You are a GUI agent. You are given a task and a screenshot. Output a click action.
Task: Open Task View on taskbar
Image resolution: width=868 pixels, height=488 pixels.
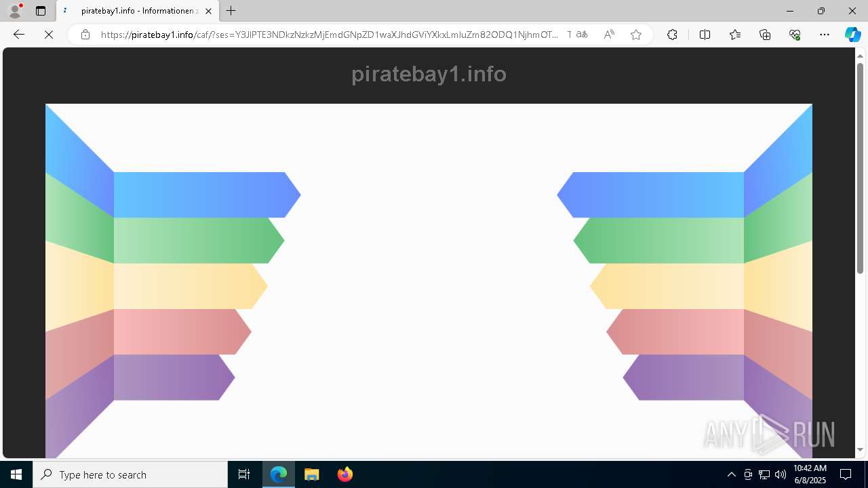(244, 474)
